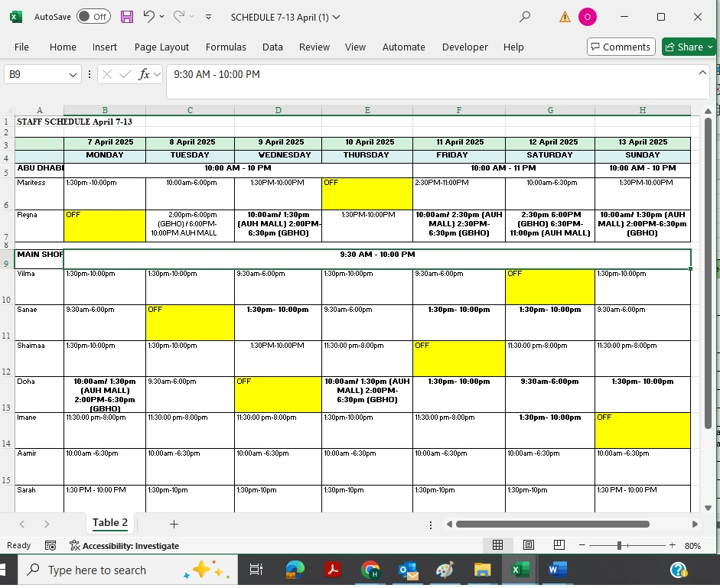Image resolution: width=720 pixels, height=588 pixels.
Task: Click the Save icon in title bar
Action: (x=127, y=17)
